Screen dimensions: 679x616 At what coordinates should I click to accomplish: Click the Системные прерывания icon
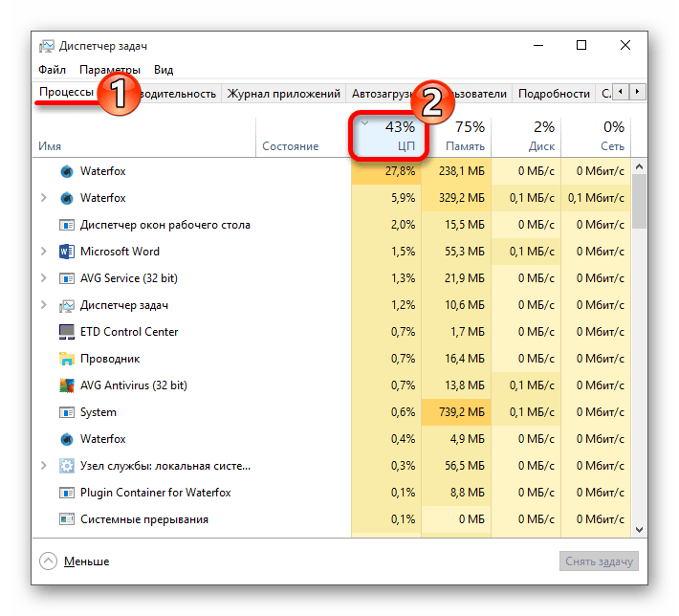pos(67,519)
